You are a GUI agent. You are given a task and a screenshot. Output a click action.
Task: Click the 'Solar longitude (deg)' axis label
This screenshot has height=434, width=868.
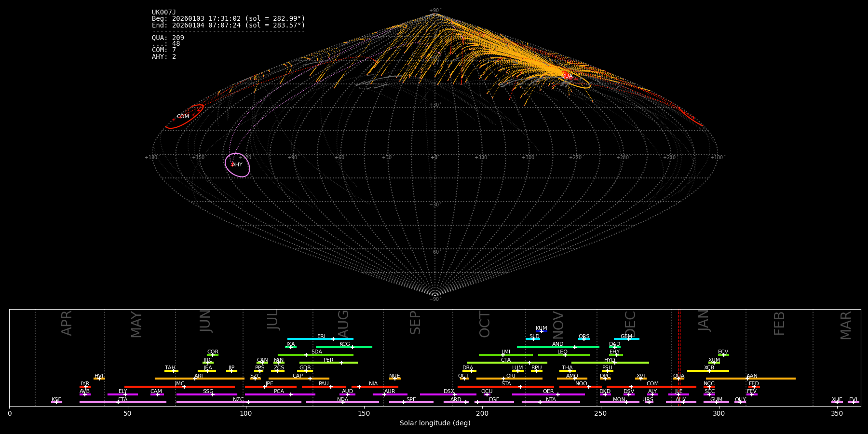coord(434,423)
